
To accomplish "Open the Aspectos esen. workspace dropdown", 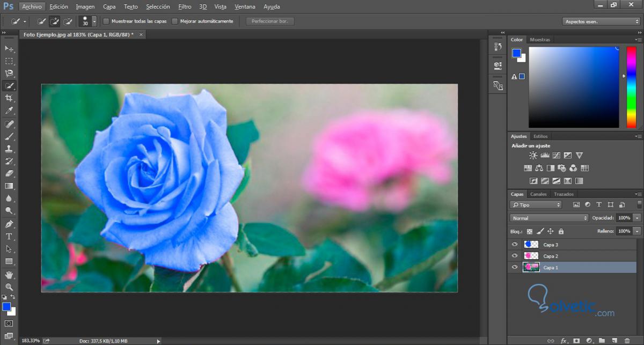I will pos(601,21).
